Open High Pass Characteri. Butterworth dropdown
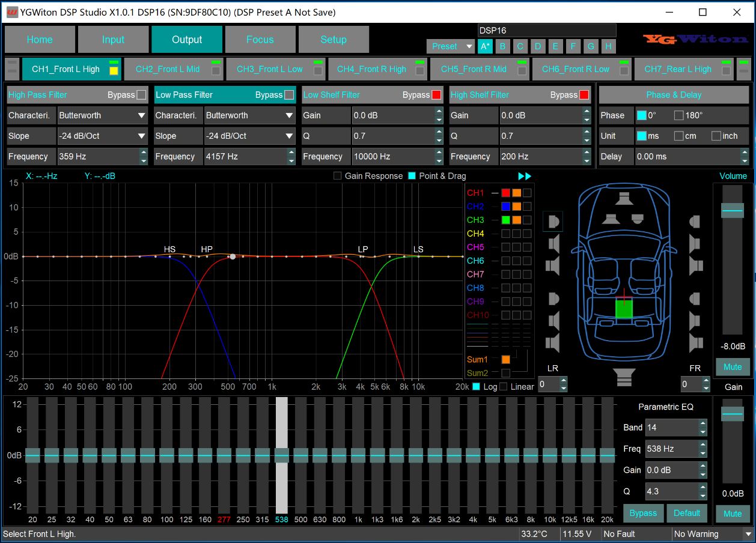756x543 pixels. 103,115
